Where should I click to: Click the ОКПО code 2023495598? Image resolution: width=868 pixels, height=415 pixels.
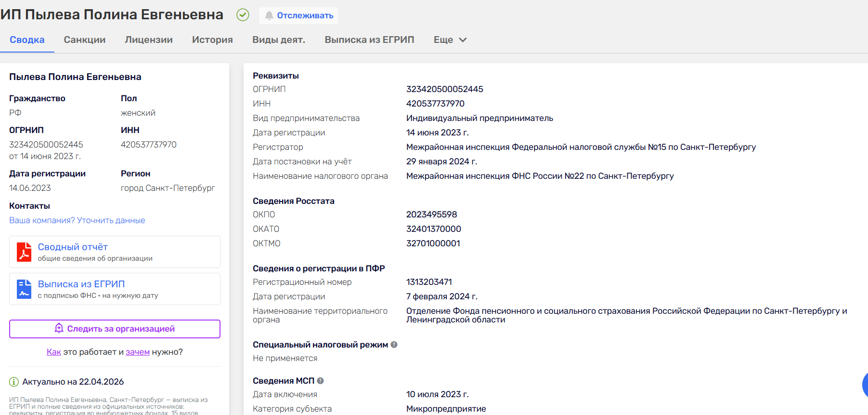pyautogui.click(x=431, y=214)
